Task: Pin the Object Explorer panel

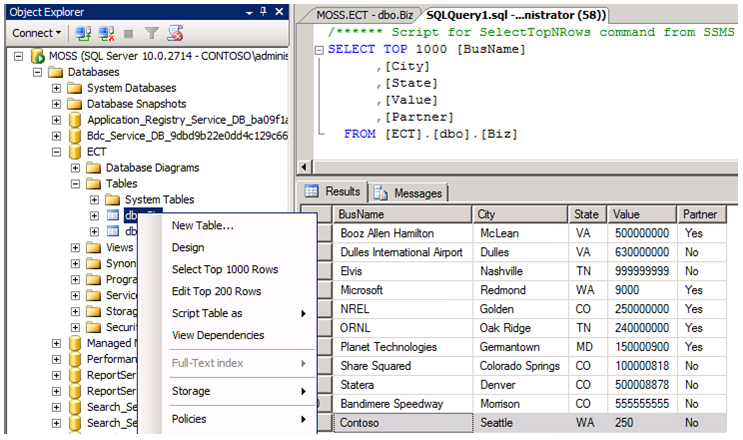Action: (262, 11)
